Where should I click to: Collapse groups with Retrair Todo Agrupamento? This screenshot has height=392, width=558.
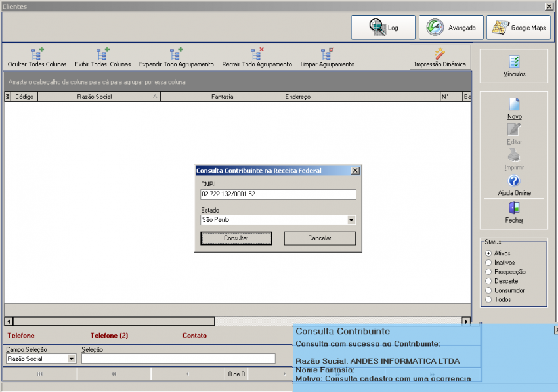(x=257, y=58)
